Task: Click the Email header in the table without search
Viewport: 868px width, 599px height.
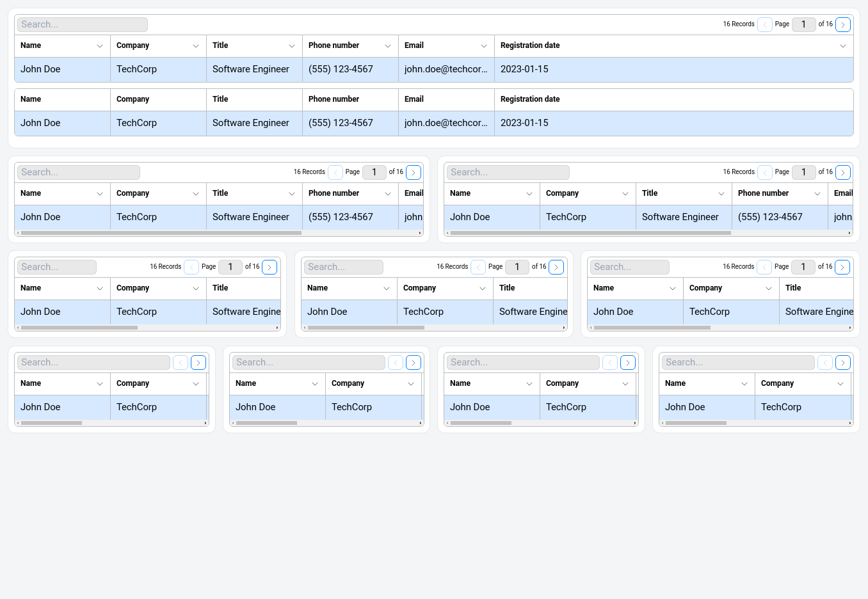Action: (414, 99)
